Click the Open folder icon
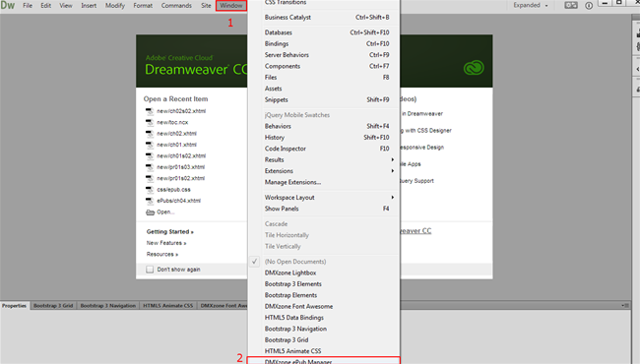 coord(151,212)
